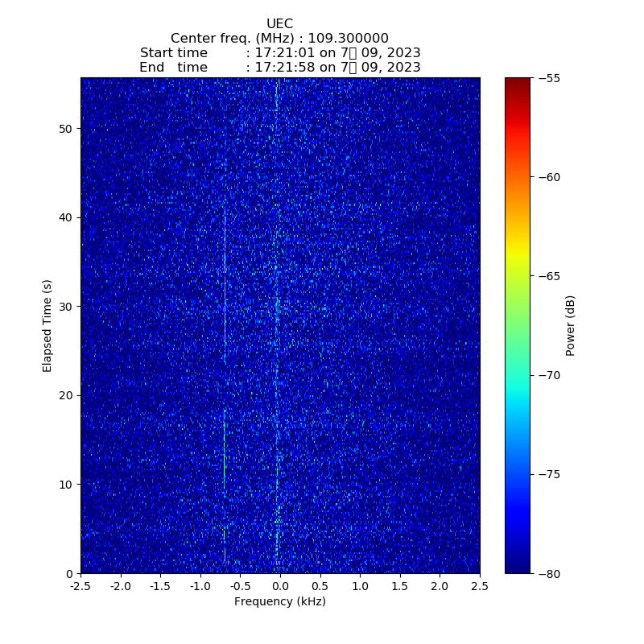Click the Start time text line
644x644 pixels.
pyautogui.click(x=279, y=53)
